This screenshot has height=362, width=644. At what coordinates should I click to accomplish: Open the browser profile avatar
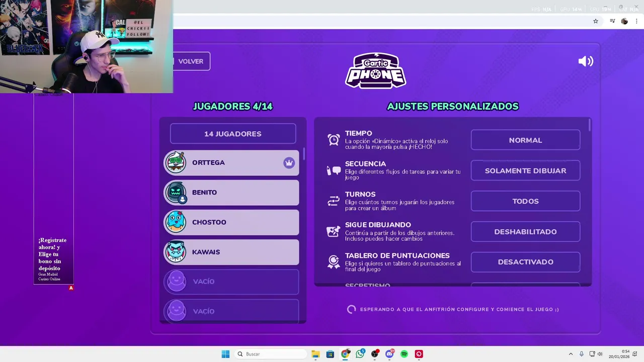[624, 21]
